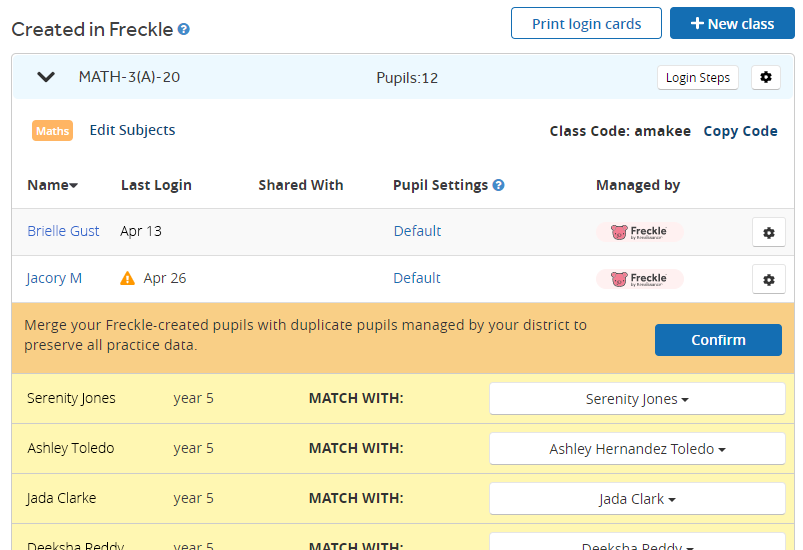Click Print login cards button
Screen dimensions: 803x550
coord(586,24)
